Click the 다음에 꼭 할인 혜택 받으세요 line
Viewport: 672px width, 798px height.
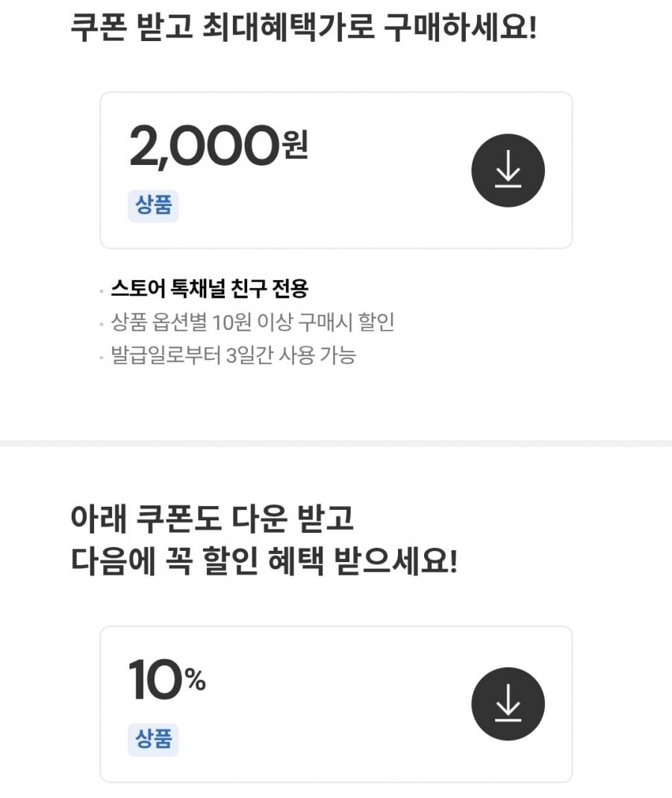263,561
